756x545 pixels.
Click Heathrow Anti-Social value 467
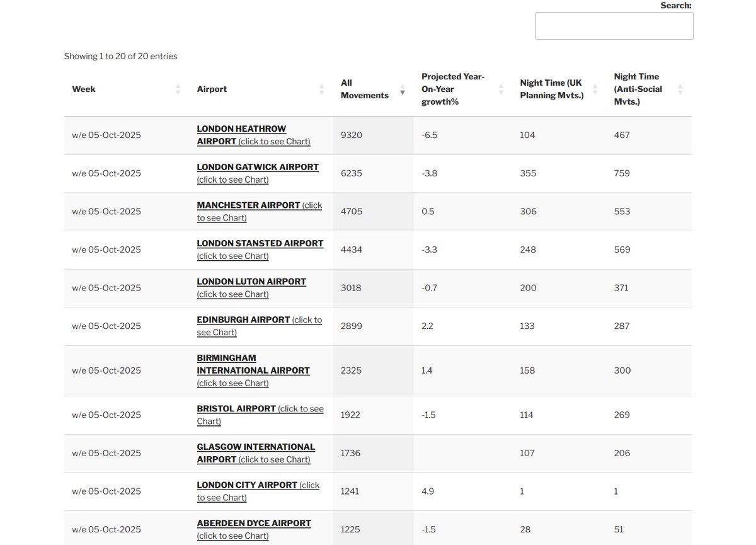tap(622, 135)
